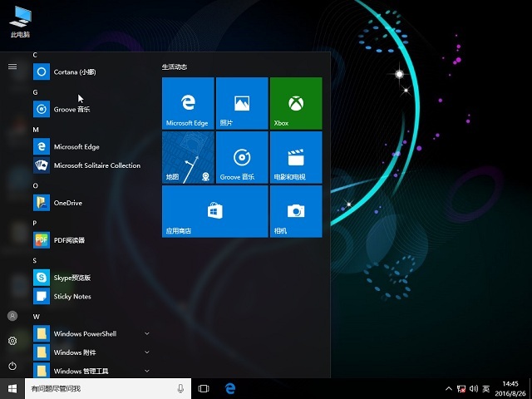Open the Xbox tile
Image resolution: width=532 pixels, height=399 pixels.
pos(295,103)
